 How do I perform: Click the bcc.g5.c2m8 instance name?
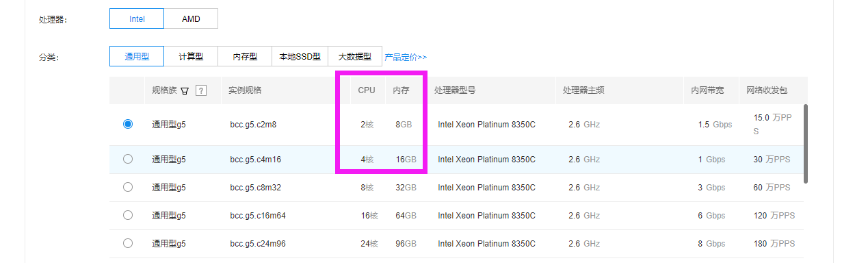pyautogui.click(x=253, y=125)
